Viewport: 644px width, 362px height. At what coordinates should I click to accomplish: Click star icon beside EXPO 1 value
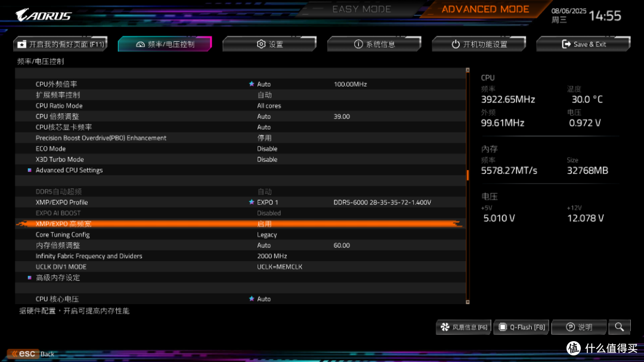[252, 202]
